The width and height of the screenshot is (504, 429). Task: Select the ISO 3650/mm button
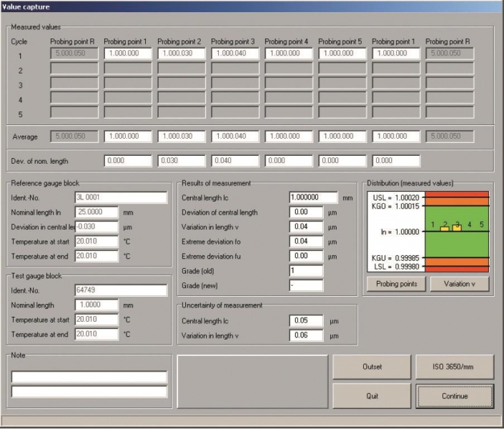tap(455, 367)
